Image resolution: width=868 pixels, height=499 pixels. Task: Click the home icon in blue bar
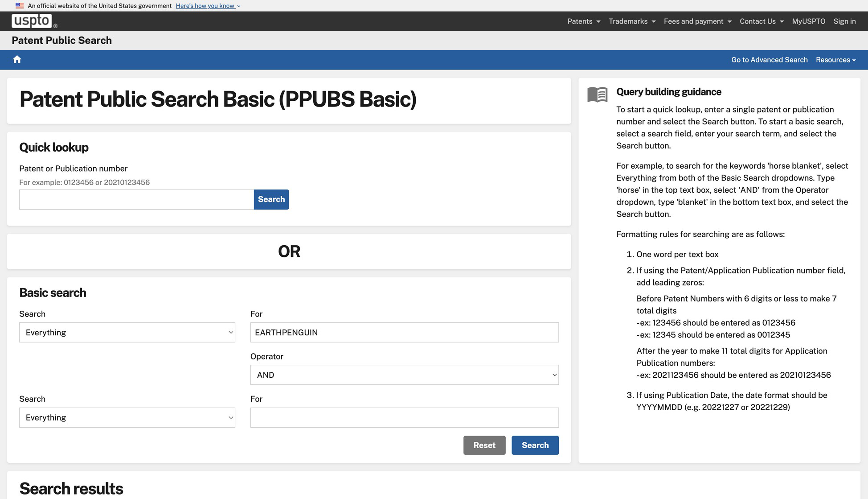coord(17,59)
